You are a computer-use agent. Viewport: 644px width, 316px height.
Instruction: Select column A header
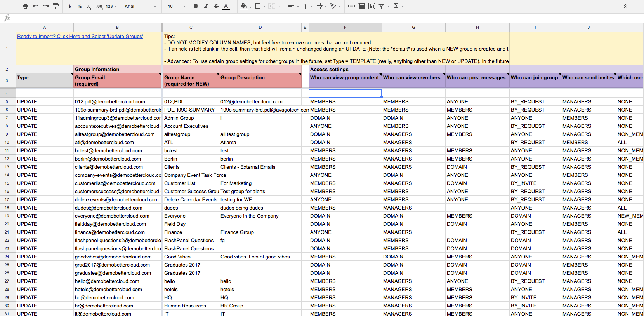(45, 27)
